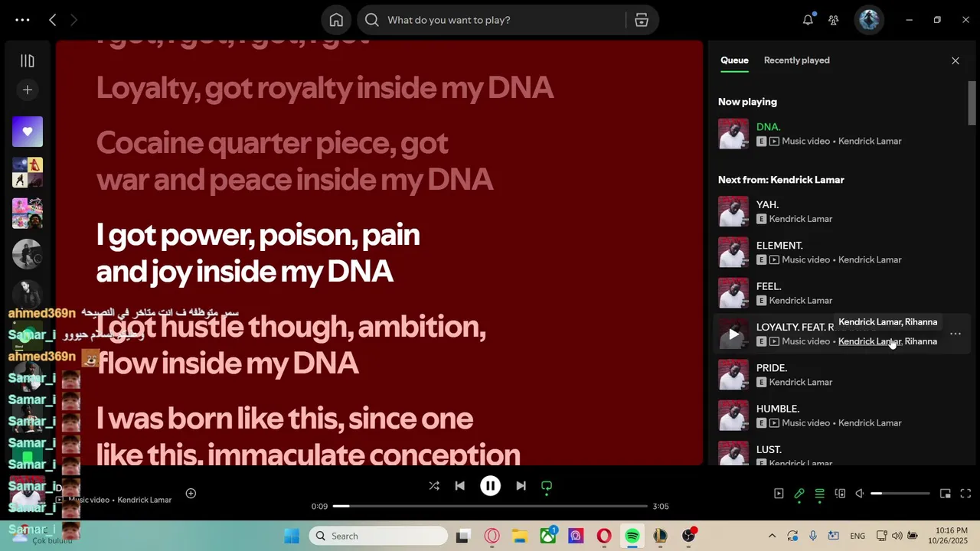Open the Spotify three-dot menu
Viewport: 980px width, 551px height.
point(22,20)
